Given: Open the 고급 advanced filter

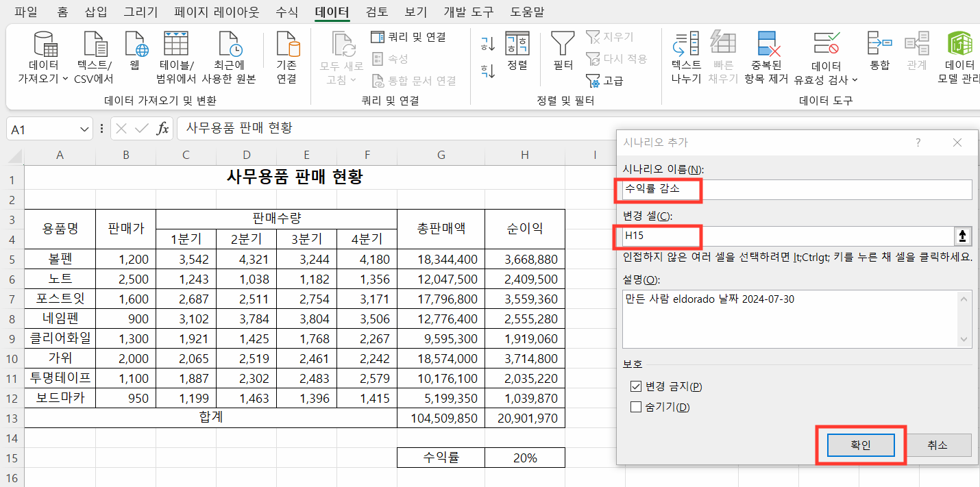Looking at the screenshot, I should (x=604, y=81).
